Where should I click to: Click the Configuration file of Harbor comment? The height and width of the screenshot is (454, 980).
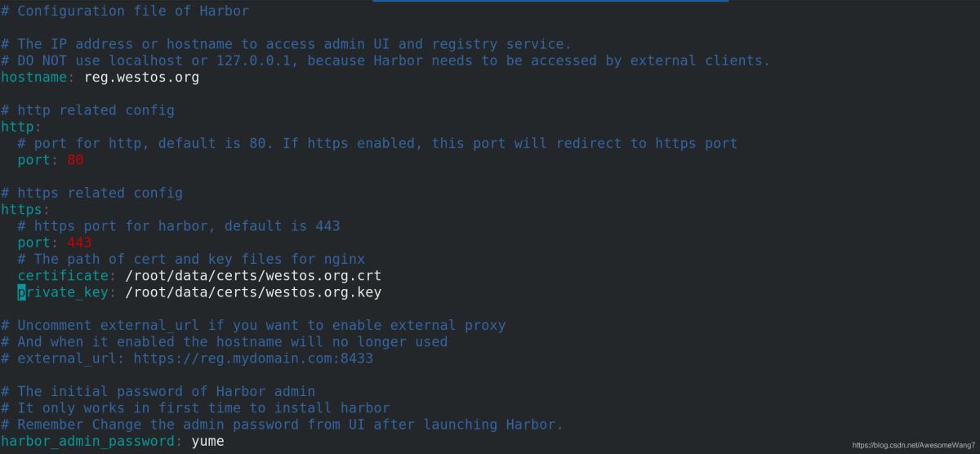pos(125,11)
